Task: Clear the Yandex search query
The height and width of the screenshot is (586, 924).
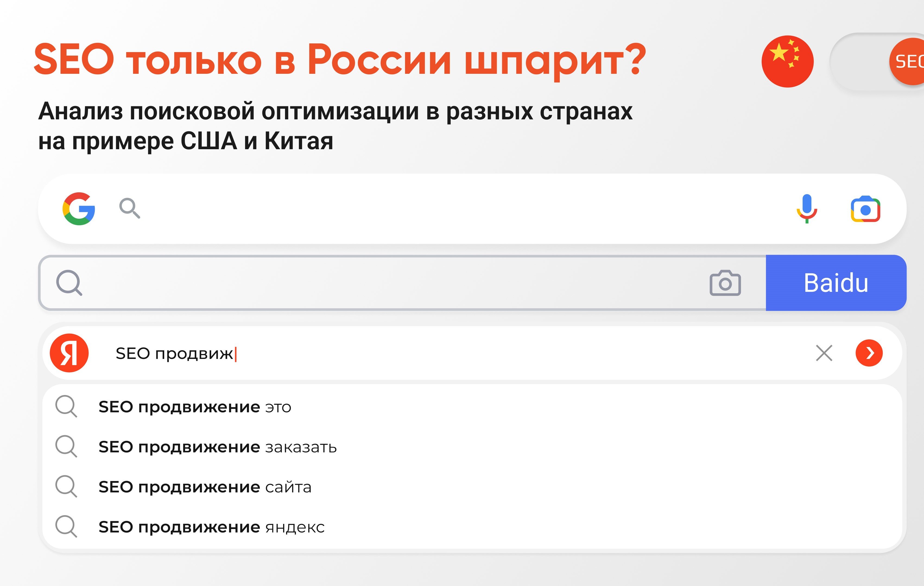Action: pos(824,353)
